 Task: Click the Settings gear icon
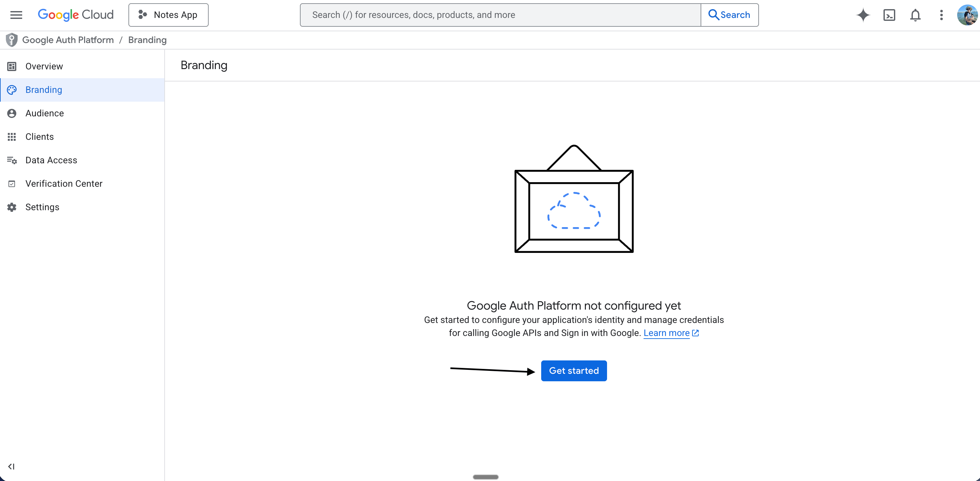pyautogui.click(x=12, y=207)
